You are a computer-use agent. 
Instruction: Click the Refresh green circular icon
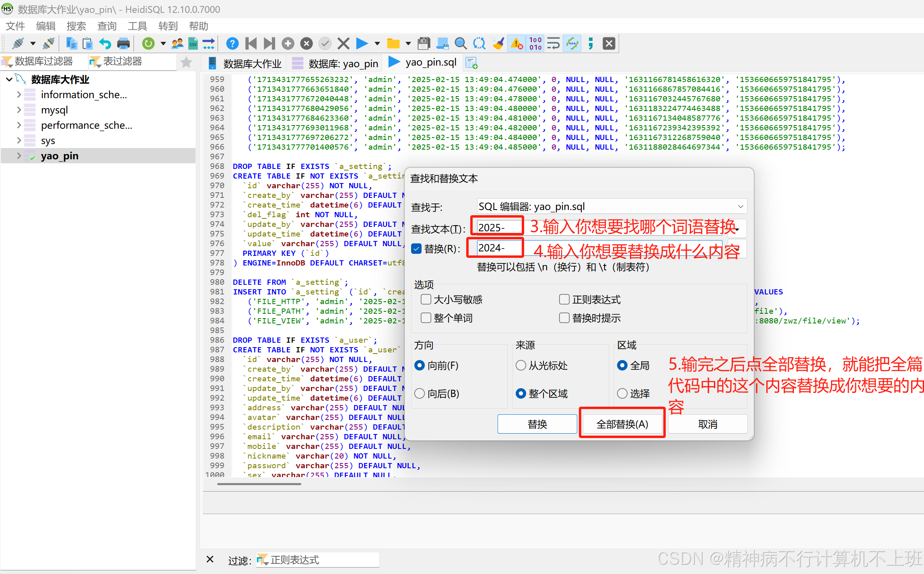[148, 43]
